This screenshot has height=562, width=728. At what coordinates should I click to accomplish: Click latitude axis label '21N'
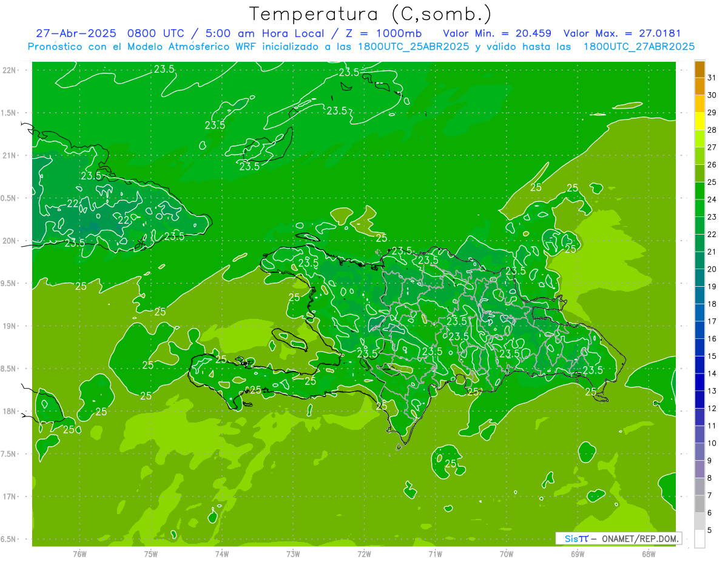[x=9, y=156]
